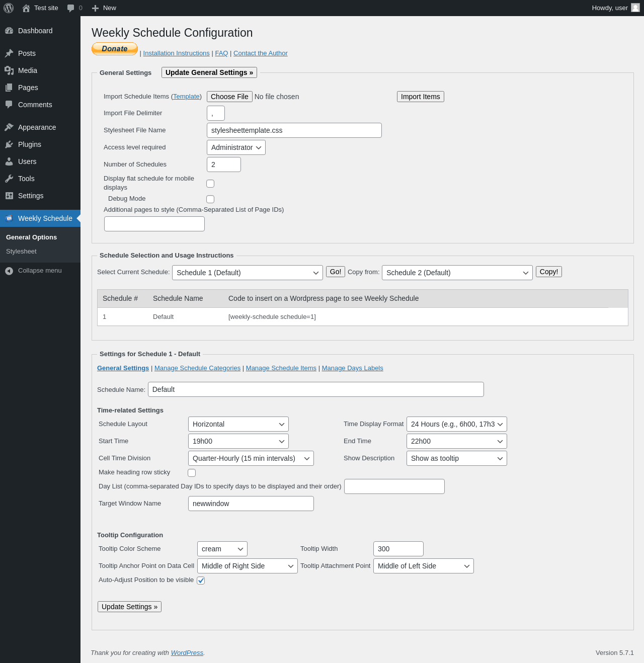The width and height of the screenshot is (644, 663).
Task: Click the Collapse menu arrow icon
Action: click(9, 271)
